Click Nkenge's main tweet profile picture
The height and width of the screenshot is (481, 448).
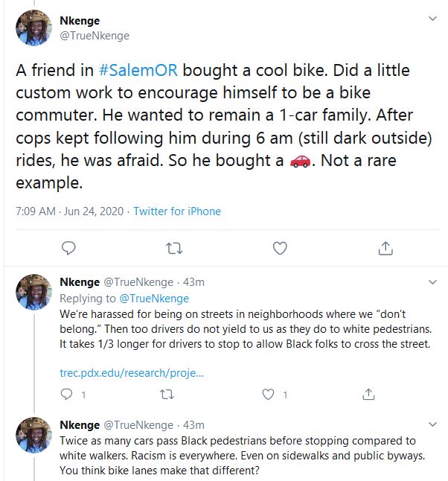[x=34, y=28]
